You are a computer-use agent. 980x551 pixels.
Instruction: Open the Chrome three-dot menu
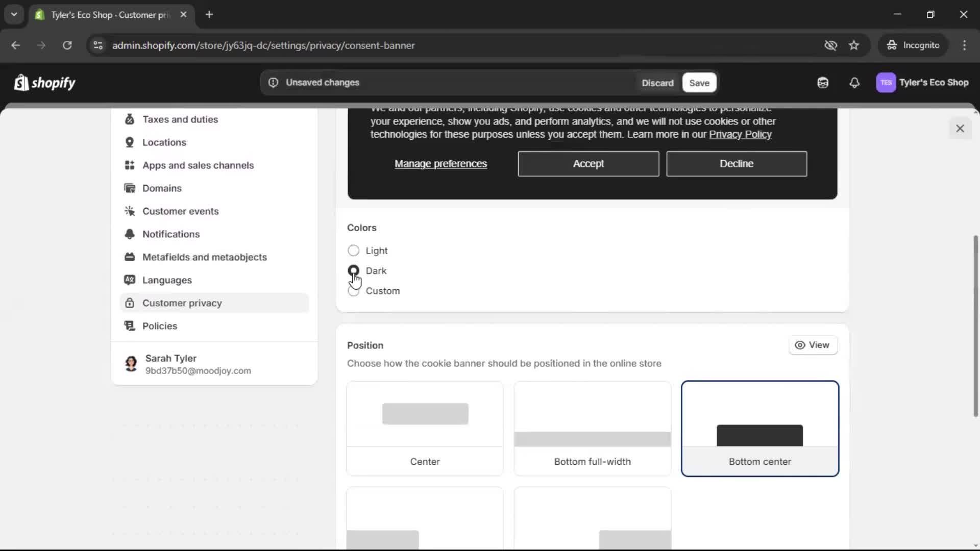click(964, 45)
